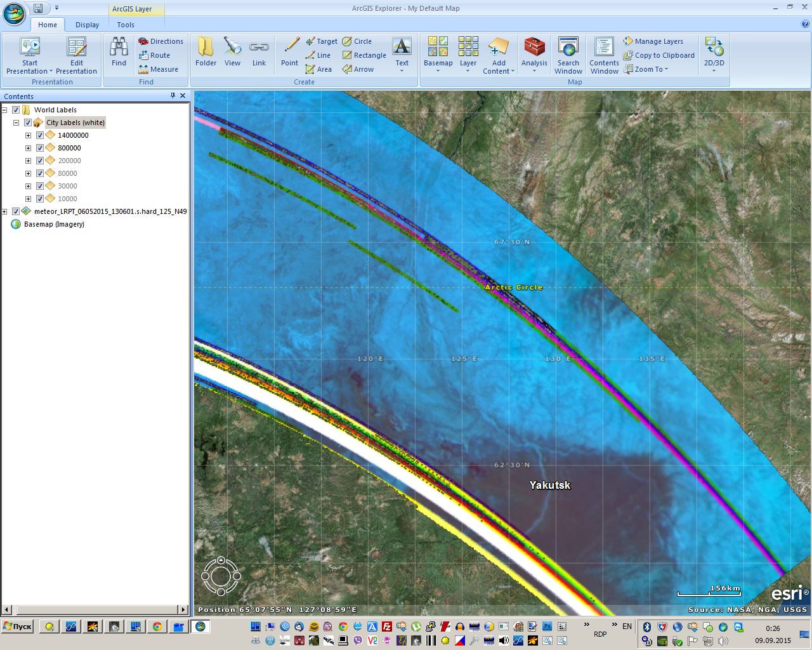Switch to the Display ribbon tab
812x650 pixels.
87,25
